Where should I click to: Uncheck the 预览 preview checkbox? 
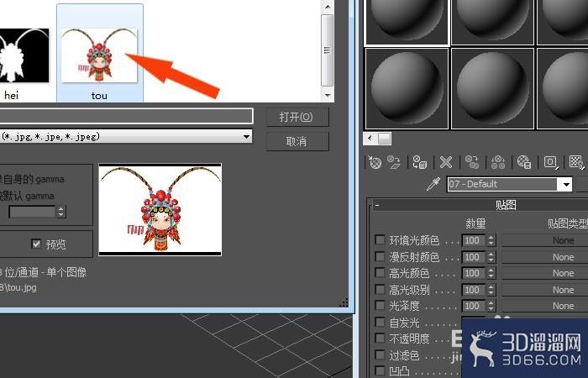tap(36, 244)
